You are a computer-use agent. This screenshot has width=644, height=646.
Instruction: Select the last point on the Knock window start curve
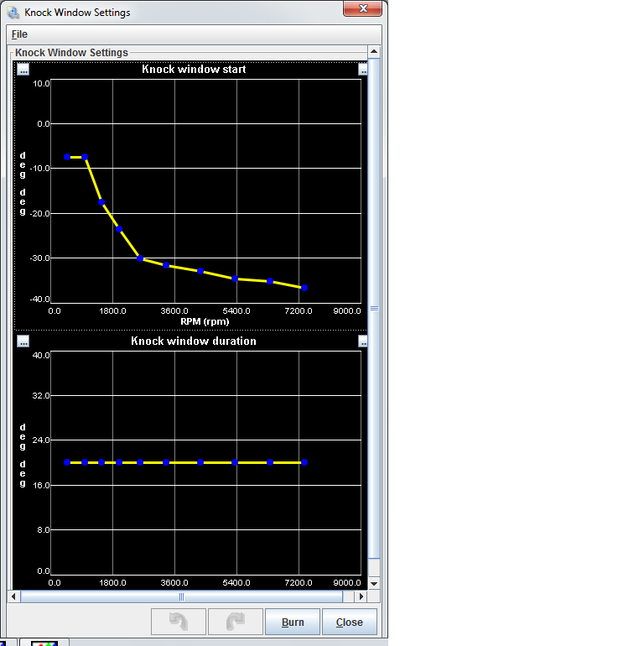304,288
